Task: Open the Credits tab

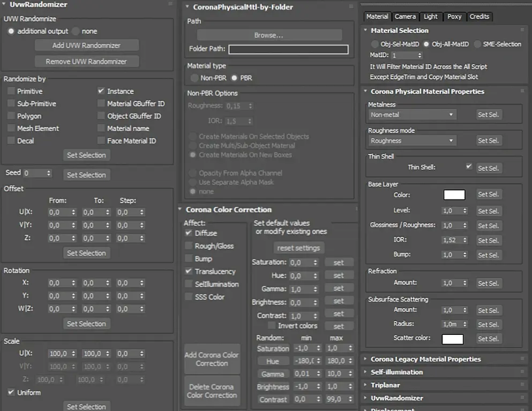Action: [479, 17]
